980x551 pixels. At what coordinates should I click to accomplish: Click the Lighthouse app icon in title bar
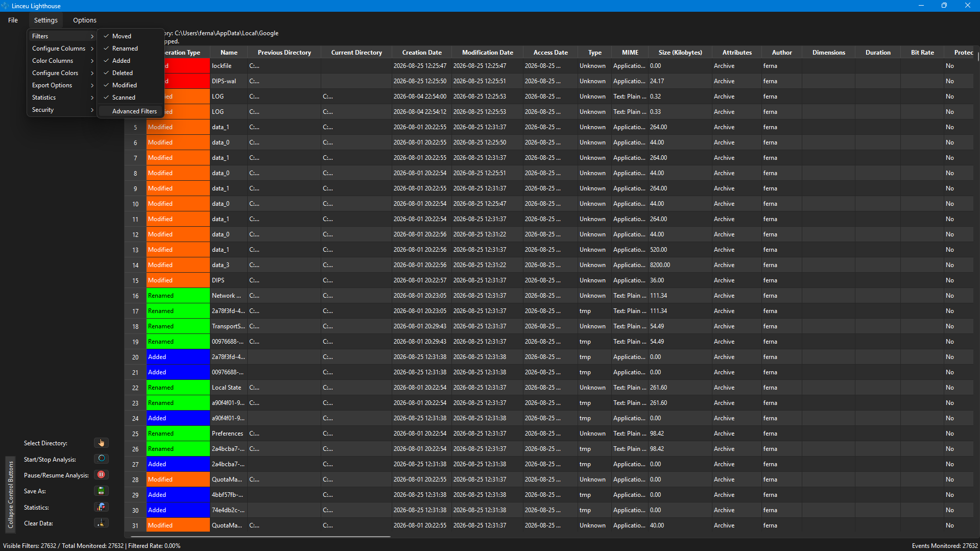[5, 6]
